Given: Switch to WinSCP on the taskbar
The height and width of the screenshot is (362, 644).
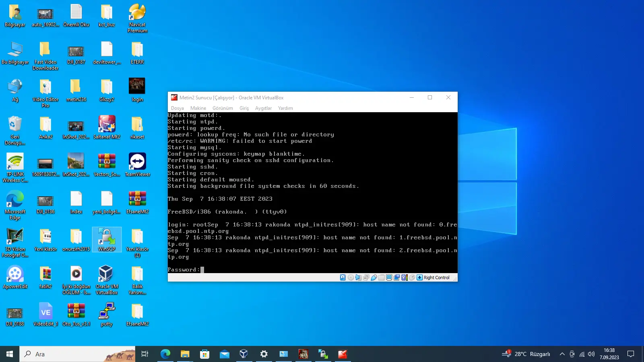Looking at the screenshot, I should coord(323,354).
